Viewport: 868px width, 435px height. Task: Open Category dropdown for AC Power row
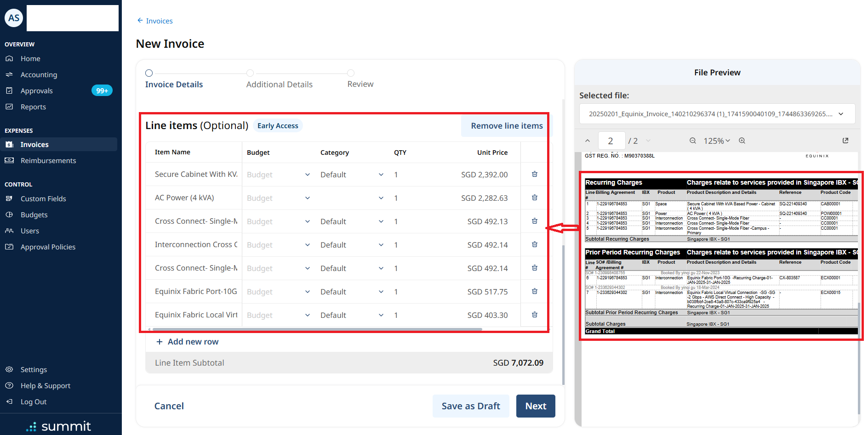[x=352, y=198]
